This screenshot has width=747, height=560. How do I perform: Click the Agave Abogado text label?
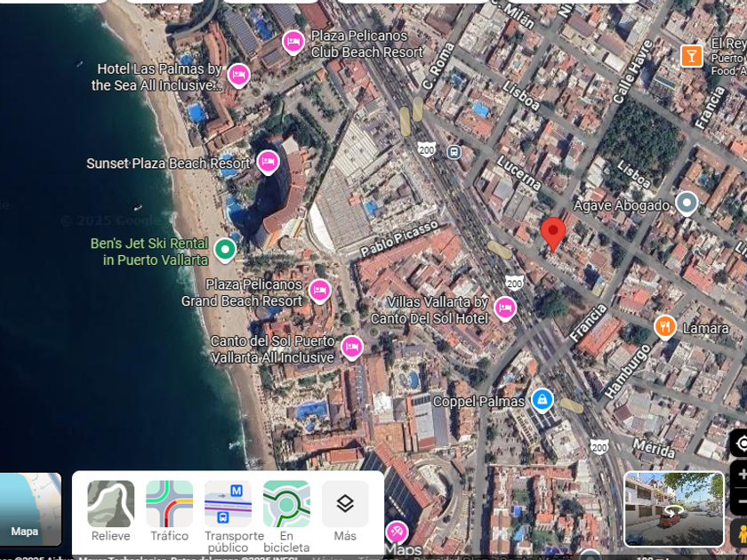point(622,205)
